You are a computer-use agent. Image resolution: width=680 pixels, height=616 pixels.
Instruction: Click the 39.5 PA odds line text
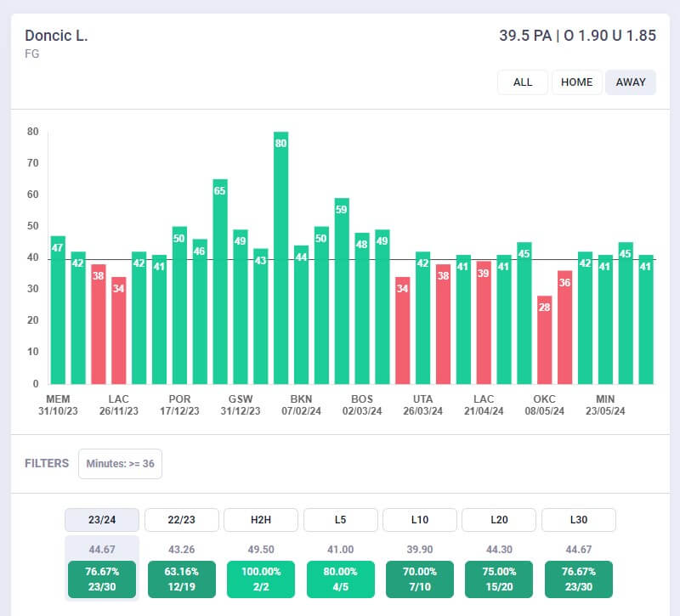pos(577,36)
